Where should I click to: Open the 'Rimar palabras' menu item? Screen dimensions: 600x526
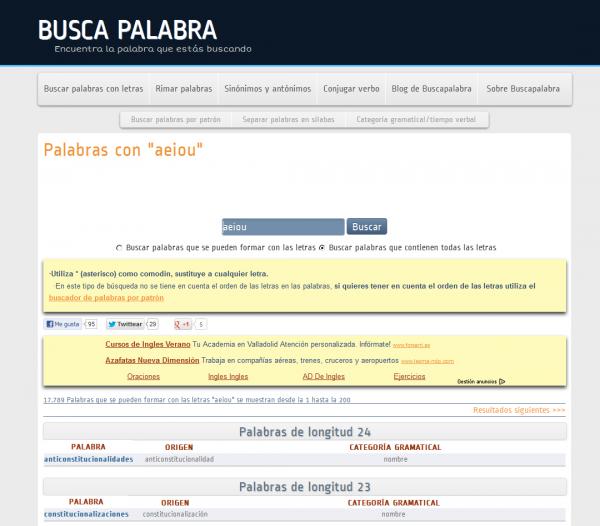pos(183,89)
